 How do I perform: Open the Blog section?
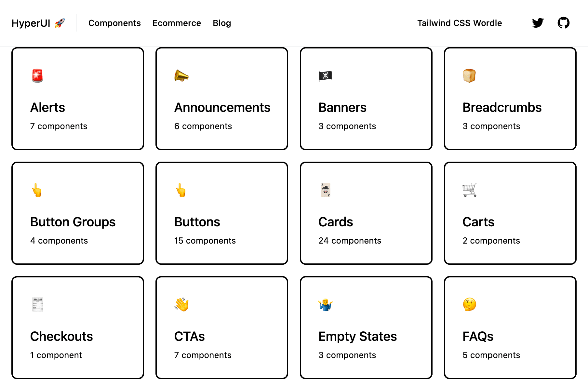[221, 23]
